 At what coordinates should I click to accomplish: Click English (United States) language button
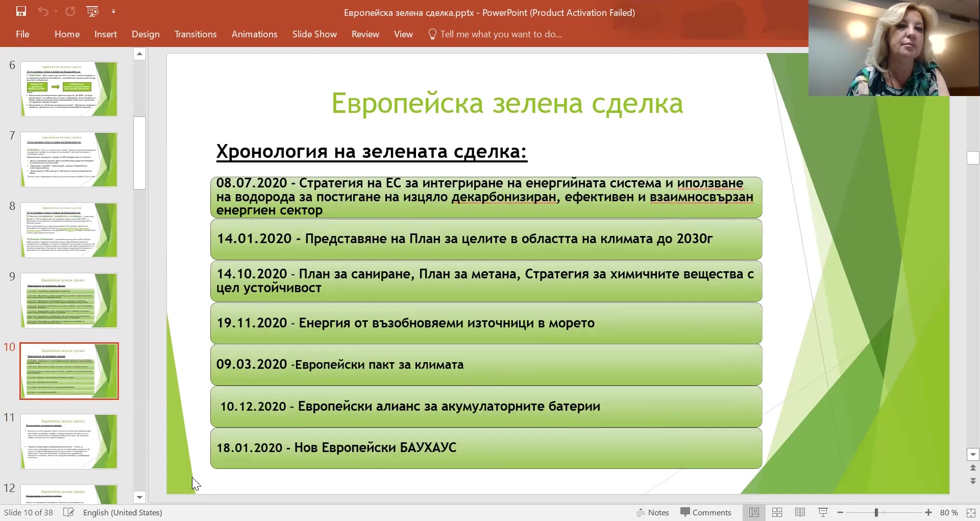click(122, 512)
